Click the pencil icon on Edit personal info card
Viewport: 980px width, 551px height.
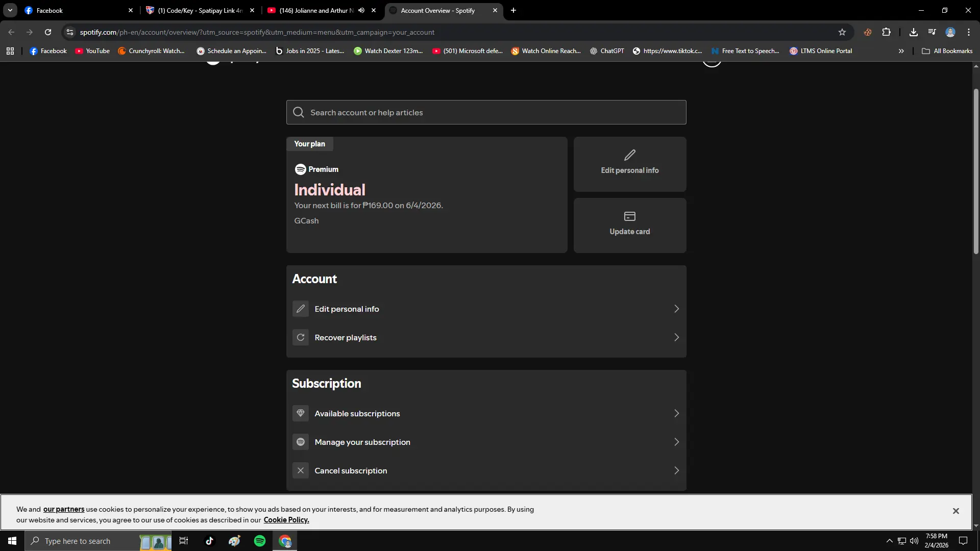[x=630, y=155]
